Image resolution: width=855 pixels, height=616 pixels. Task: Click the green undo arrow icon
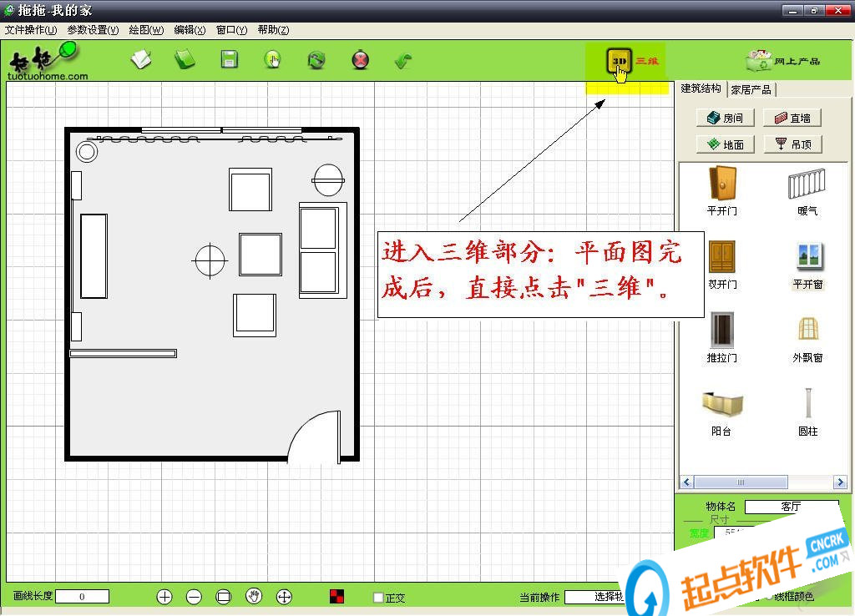(403, 60)
